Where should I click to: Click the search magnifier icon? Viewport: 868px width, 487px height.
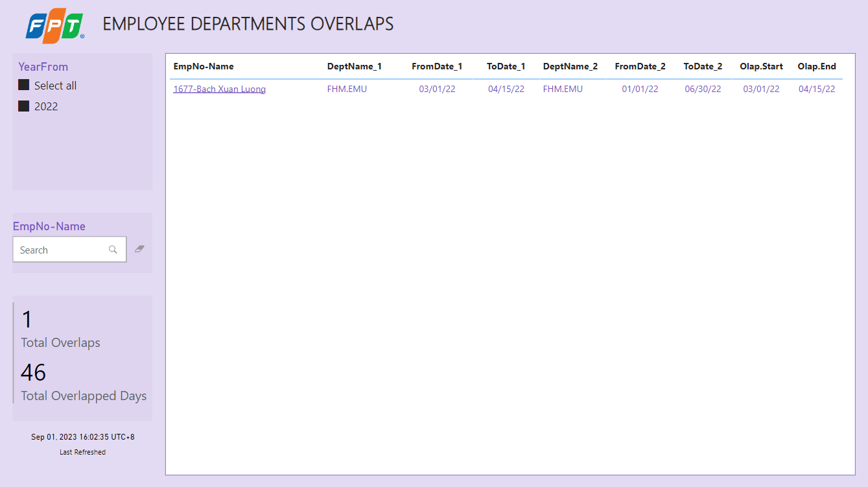[113, 250]
